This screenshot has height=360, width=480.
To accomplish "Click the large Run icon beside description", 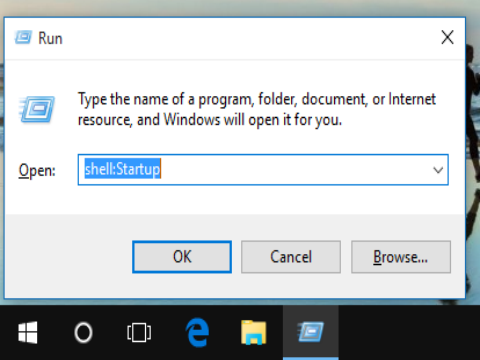I will [x=37, y=109].
